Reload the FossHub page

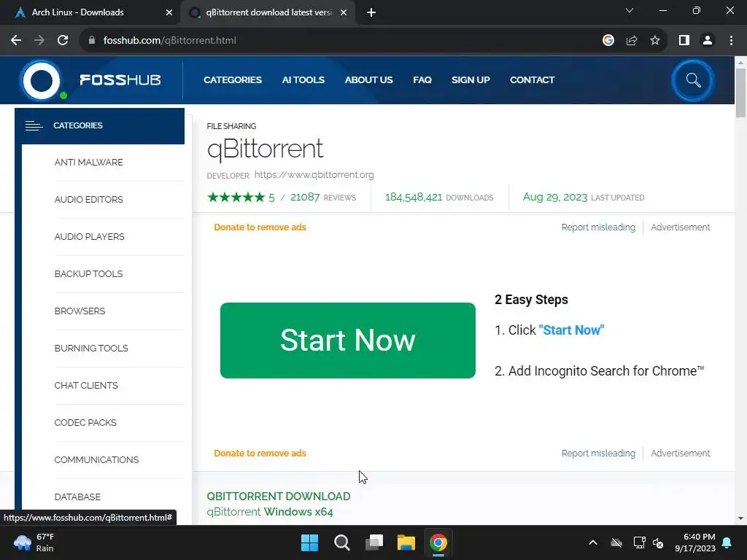point(63,41)
